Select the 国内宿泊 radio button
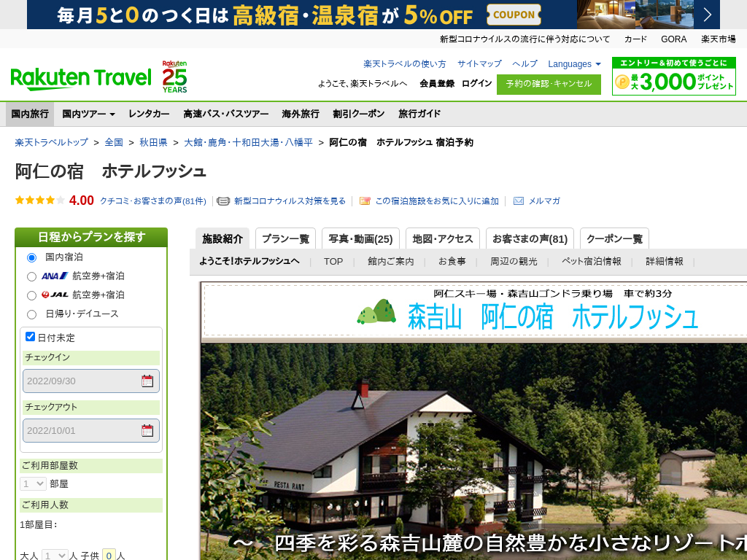 tap(32, 257)
